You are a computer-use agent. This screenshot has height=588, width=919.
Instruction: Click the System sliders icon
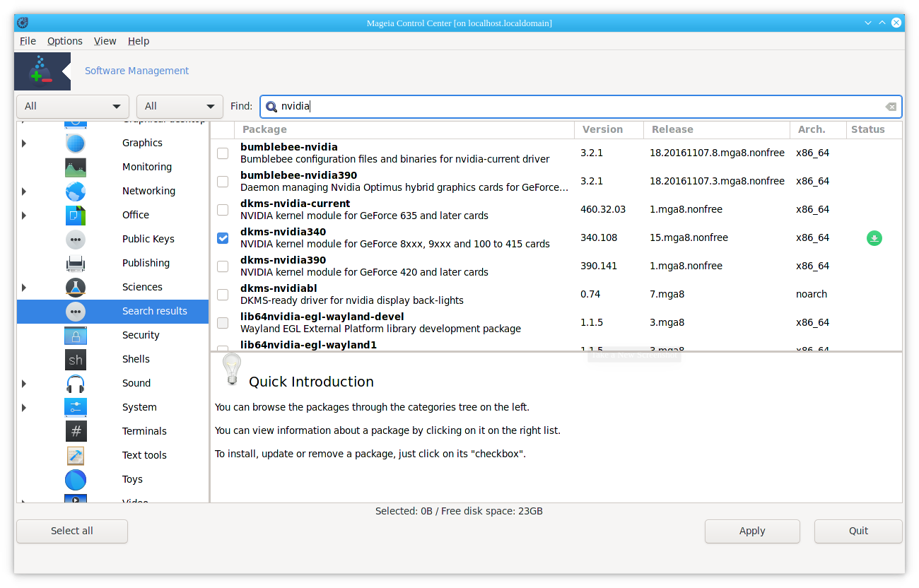(x=76, y=408)
